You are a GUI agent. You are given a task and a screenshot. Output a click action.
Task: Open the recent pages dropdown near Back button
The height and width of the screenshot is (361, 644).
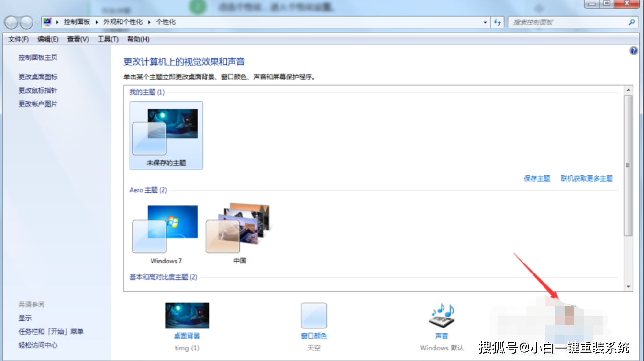37,22
